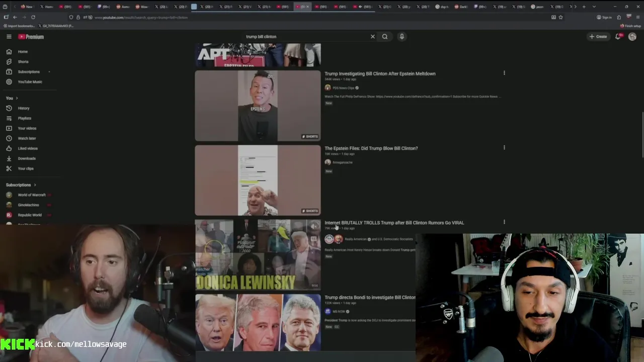Open 'The Epstein Files: Did Trump Blow Bill Clinton?' title

pyautogui.click(x=371, y=148)
